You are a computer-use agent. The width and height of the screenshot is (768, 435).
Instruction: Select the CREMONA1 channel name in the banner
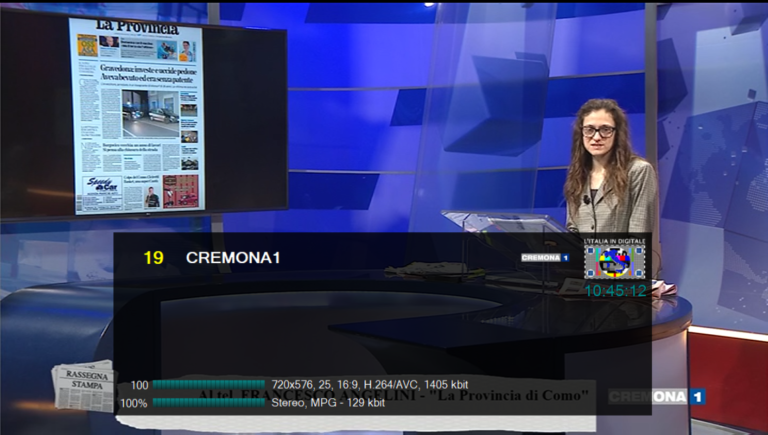coord(233,258)
